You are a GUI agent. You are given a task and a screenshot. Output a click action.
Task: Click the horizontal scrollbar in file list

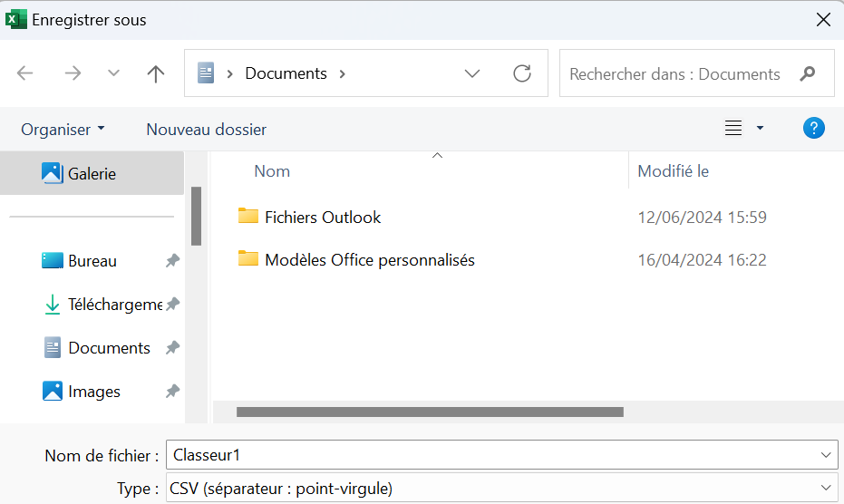pos(430,412)
